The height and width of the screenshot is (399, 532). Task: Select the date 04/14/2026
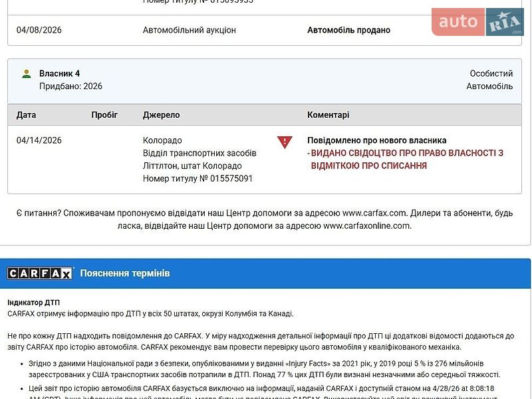click(39, 140)
